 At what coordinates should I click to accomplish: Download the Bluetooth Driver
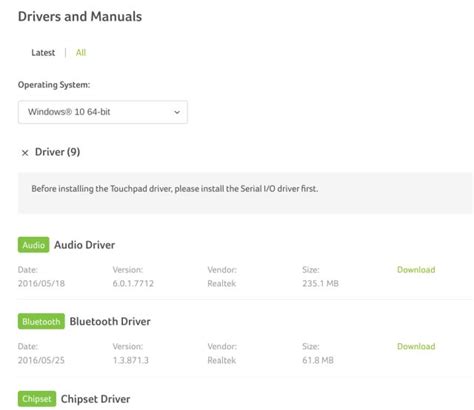click(x=416, y=346)
